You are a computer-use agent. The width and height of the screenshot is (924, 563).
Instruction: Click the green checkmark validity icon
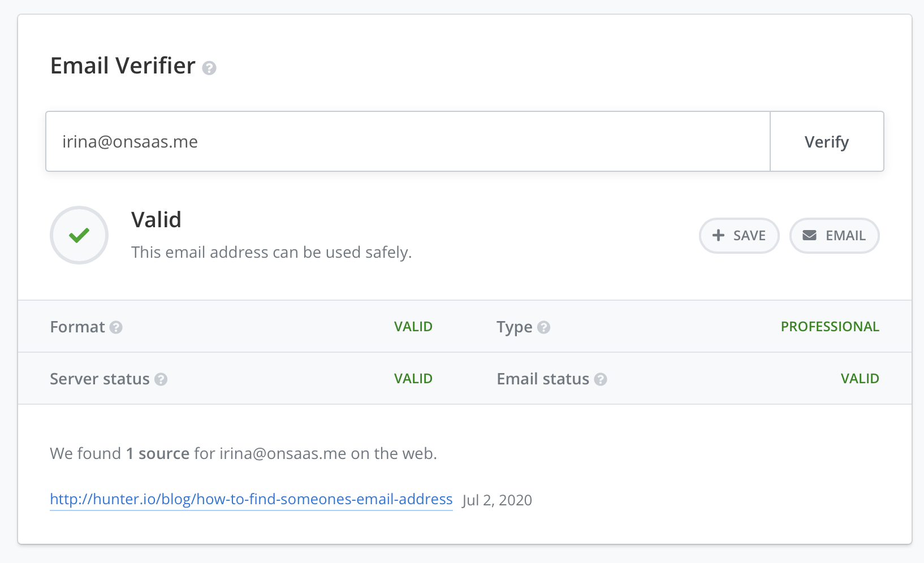(79, 235)
